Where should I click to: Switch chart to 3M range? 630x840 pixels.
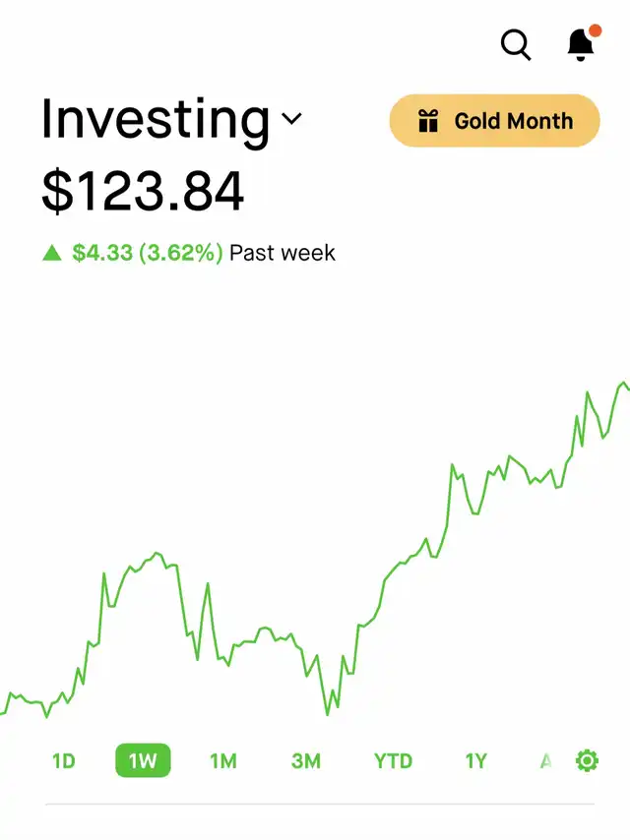click(x=305, y=760)
